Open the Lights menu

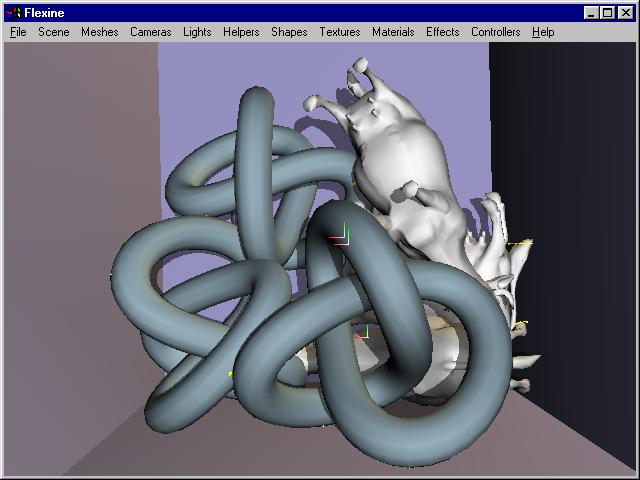[x=197, y=32]
